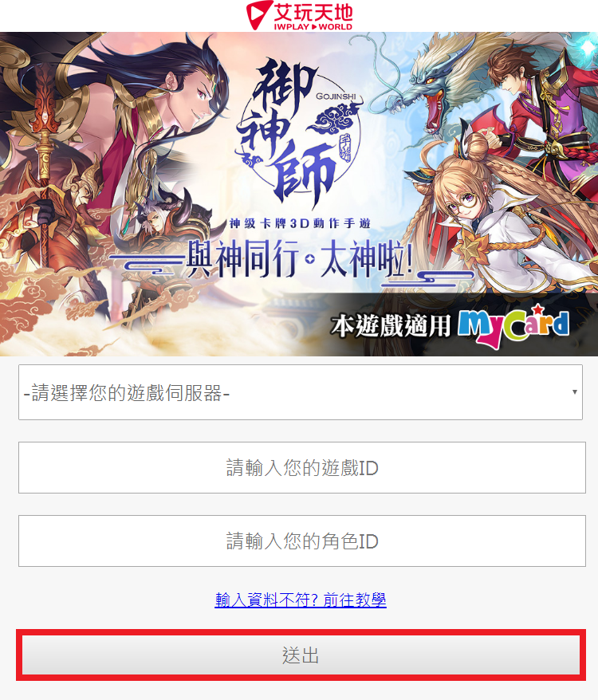Click the 本遊戲適用 label in the banner
Viewport: 598px width, 700px height.
[391, 326]
